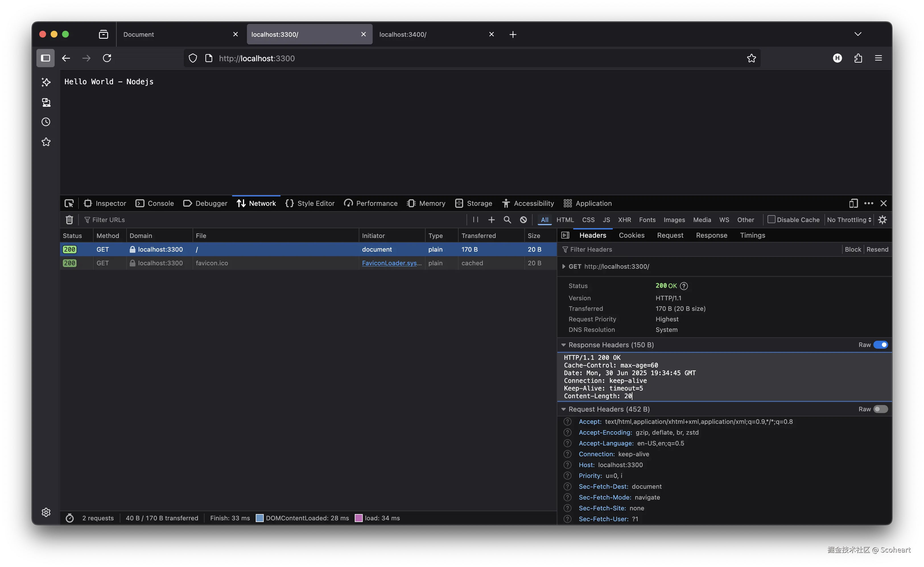This screenshot has height=567, width=924.
Task: Pause network recording
Action: click(x=475, y=219)
